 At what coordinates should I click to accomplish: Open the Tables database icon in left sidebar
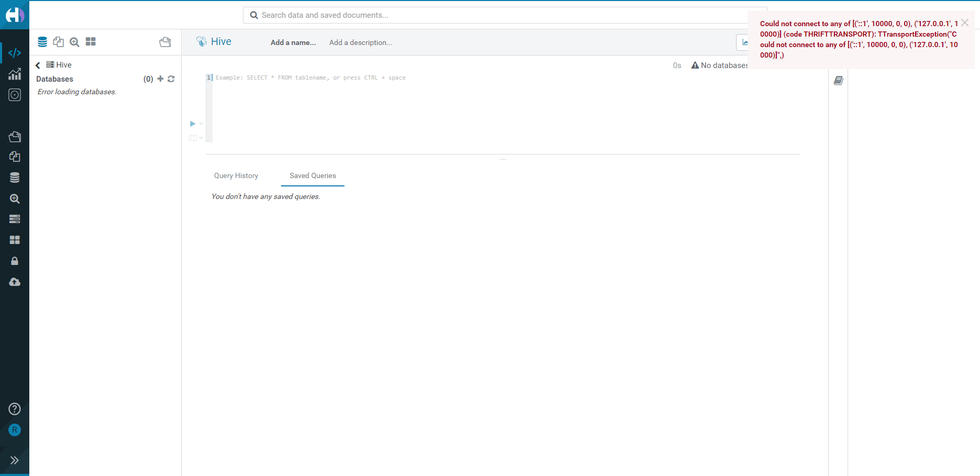click(x=15, y=178)
